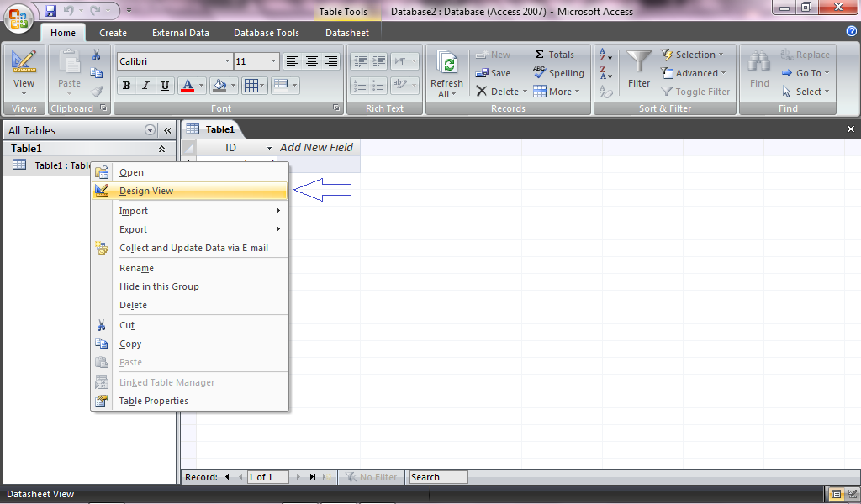The height and width of the screenshot is (504, 861).
Task: Click the Cut scissors icon in Clipboard group
Action: coord(96,55)
